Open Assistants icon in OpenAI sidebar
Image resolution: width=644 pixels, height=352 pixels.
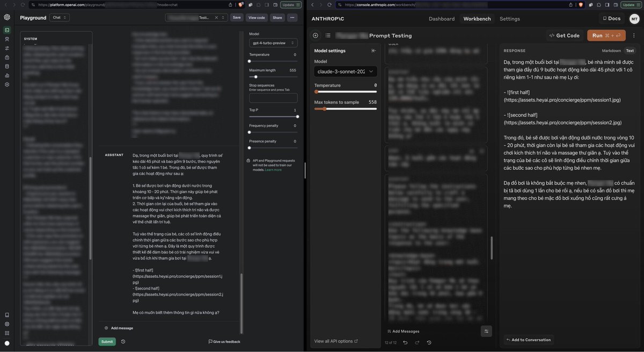tap(7, 39)
